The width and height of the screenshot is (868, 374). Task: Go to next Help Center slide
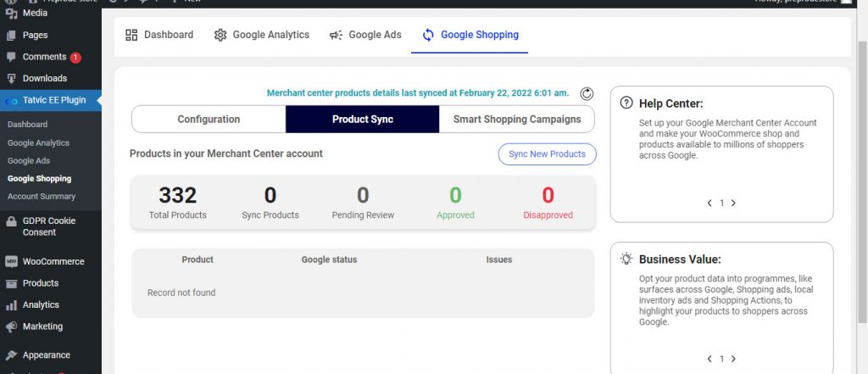point(733,203)
